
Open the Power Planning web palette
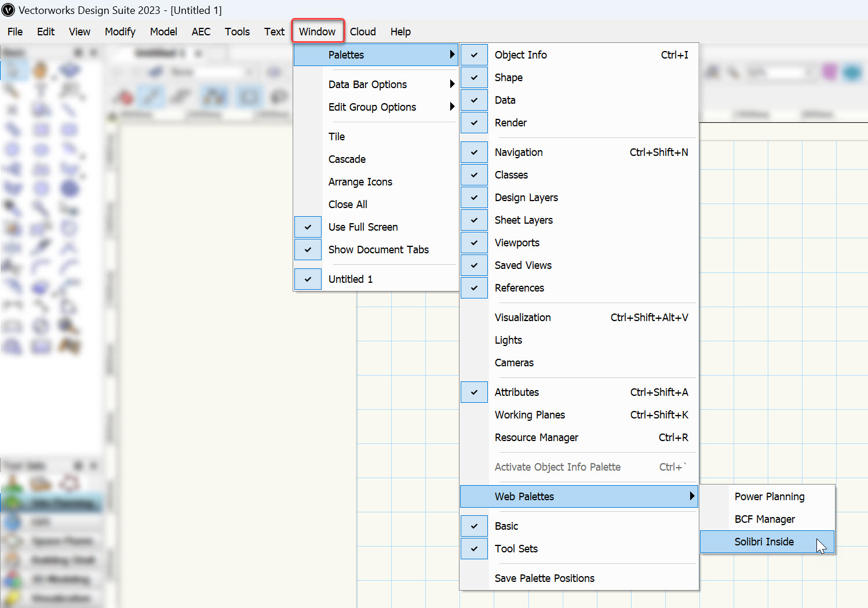coord(768,497)
